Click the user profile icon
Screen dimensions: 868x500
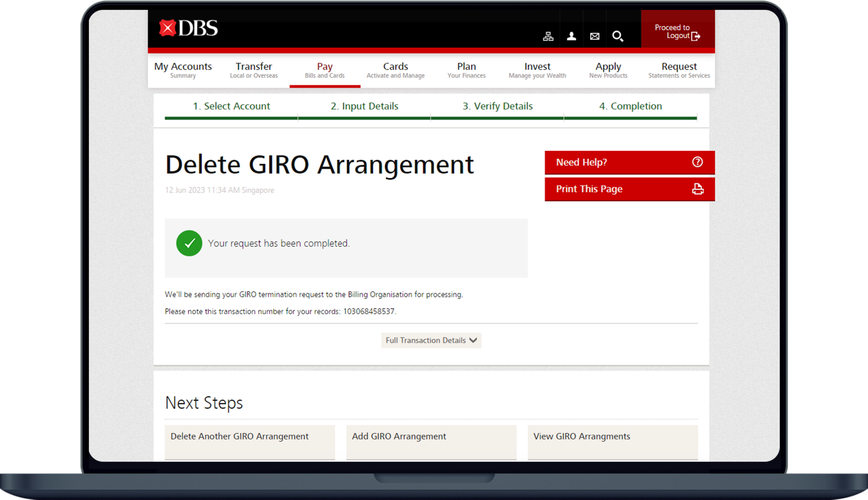(571, 36)
